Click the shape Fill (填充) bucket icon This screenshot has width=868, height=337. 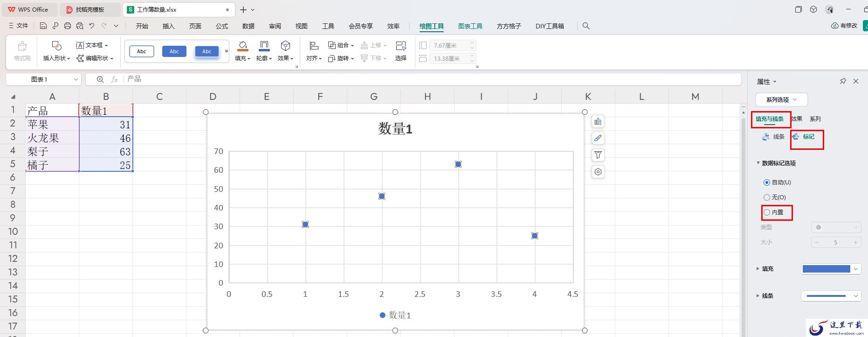(x=242, y=46)
